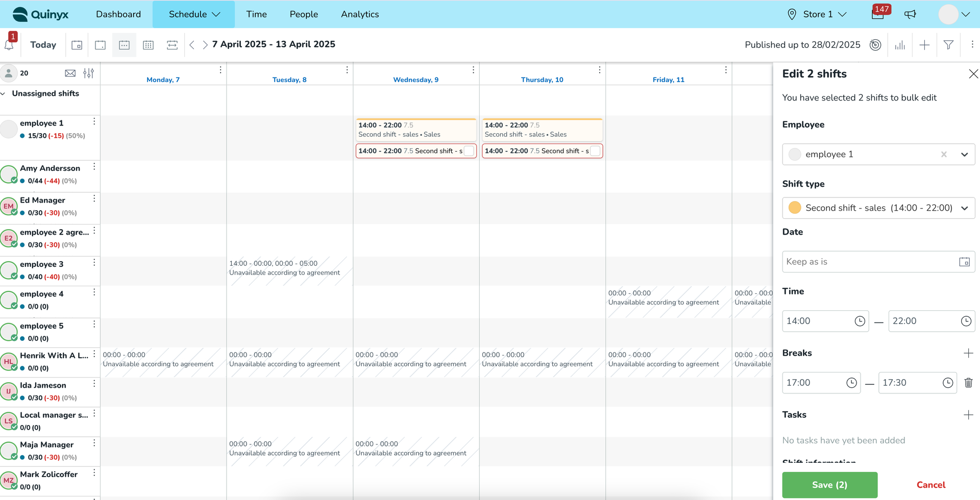
Task: Toggle the checkbox on Wednesday's selected shift
Action: (469, 151)
